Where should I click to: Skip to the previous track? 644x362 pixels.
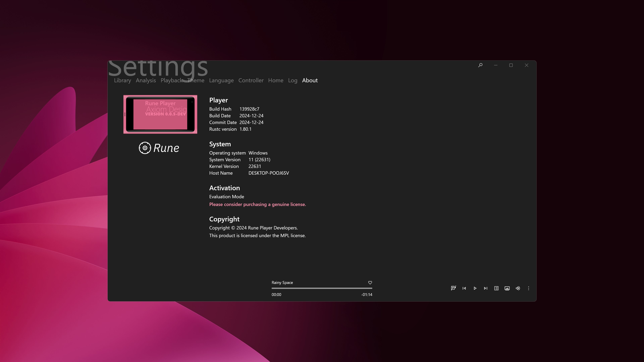(464, 288)
